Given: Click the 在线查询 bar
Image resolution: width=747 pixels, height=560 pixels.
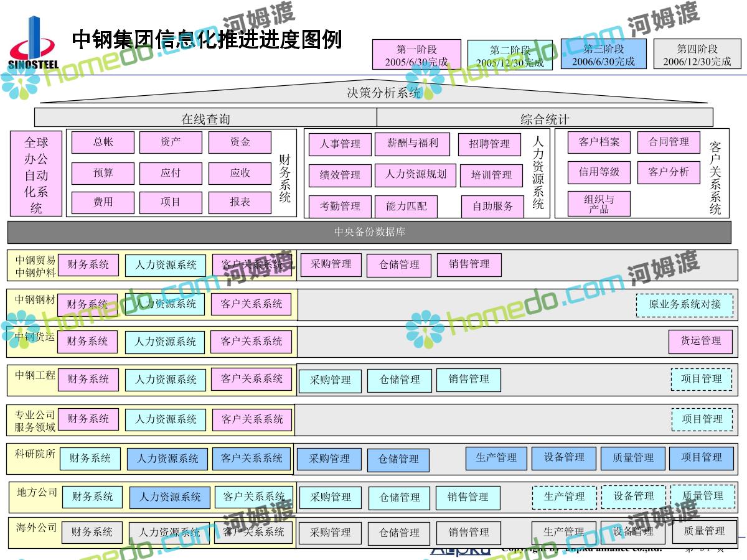Looking at the screenshot, I should [205, 118].
